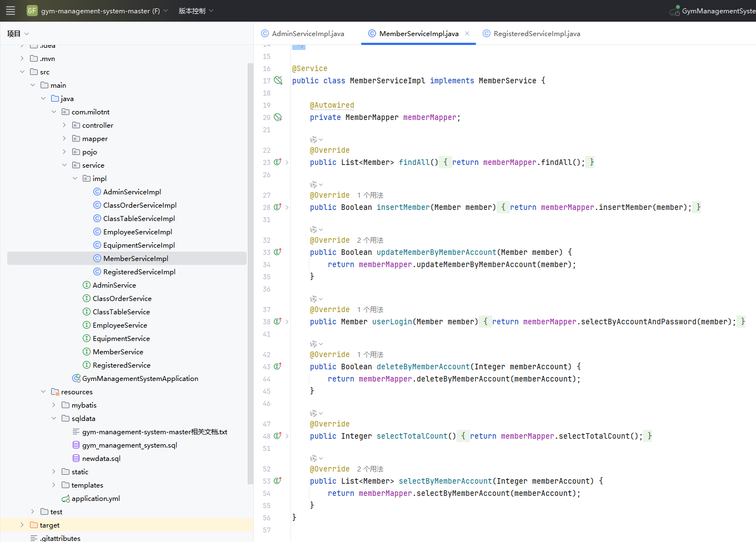This screenshot has width=756, height=542.
Task: Show 2 个用法 for updateMemberByMemberAccount
Action: pyautogui.click(x=370, y=240)
